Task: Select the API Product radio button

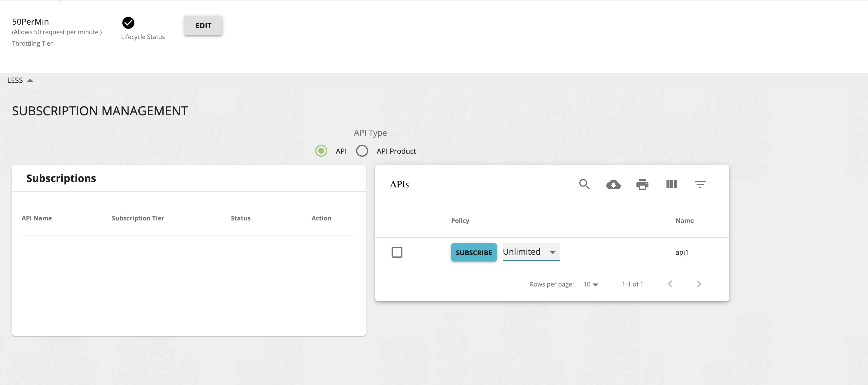Action: pos(362,151)
